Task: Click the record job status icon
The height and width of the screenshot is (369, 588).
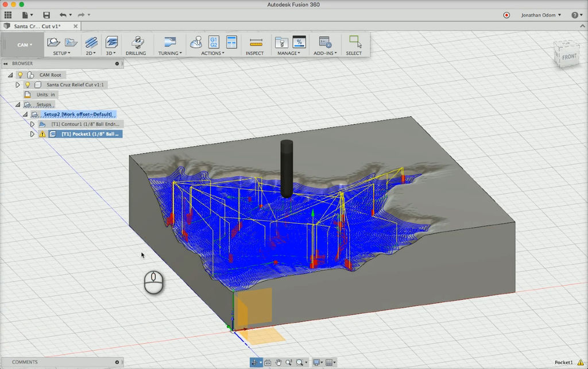Action: 506,15
